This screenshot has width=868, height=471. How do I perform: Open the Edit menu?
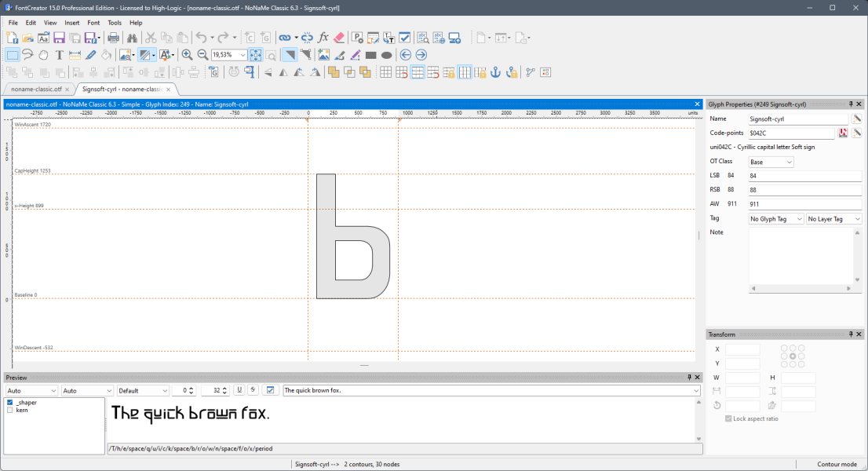(x=31, y=23)
